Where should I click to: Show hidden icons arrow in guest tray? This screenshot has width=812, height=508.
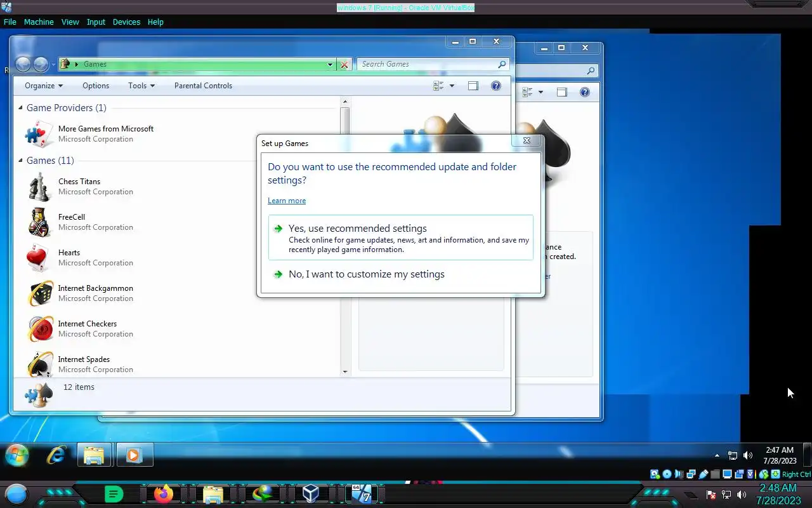point(717,455)
